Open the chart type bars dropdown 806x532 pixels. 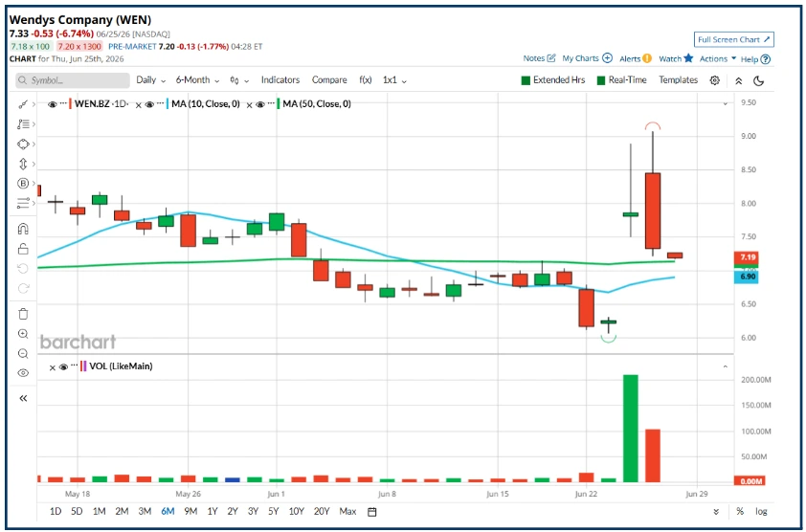(239, 80)
